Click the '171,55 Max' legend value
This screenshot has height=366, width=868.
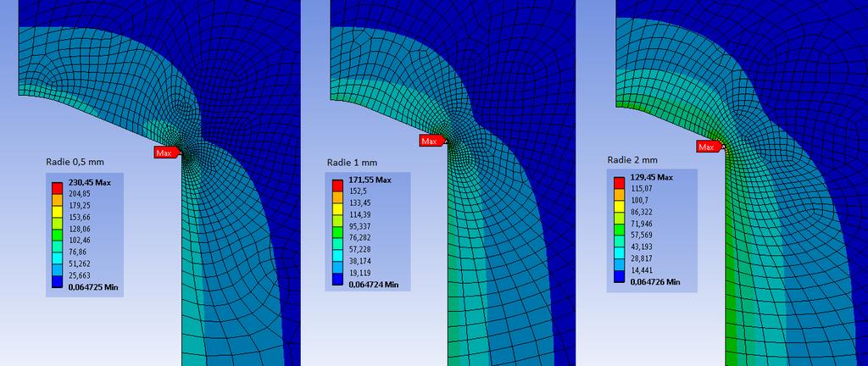point(370,180)
